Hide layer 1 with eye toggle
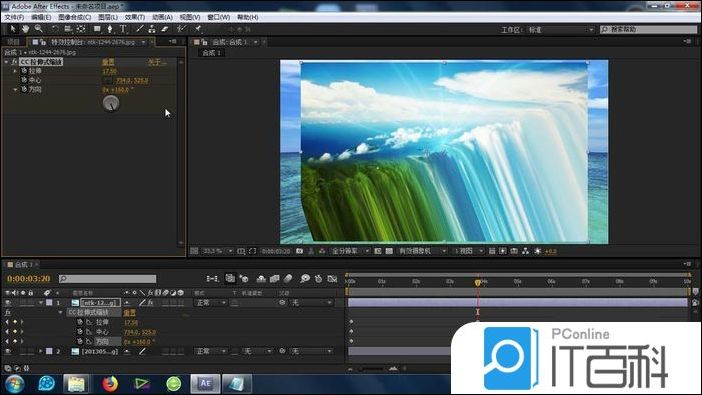This screenshot has height=395, width=702. tap(8, 303)
